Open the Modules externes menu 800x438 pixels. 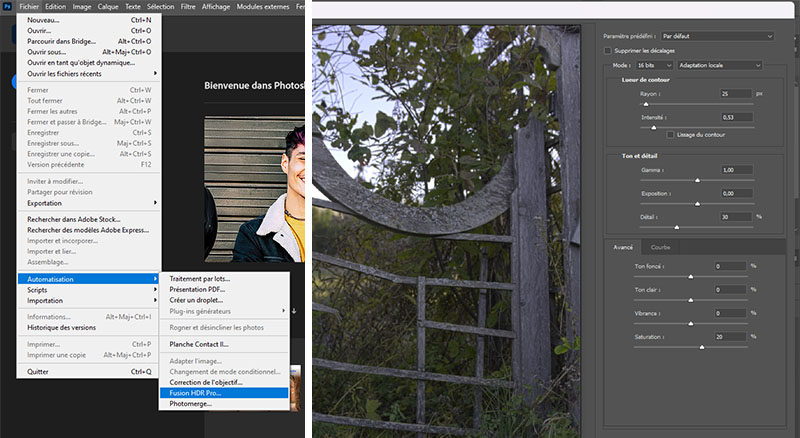click(x=263, y=7)
